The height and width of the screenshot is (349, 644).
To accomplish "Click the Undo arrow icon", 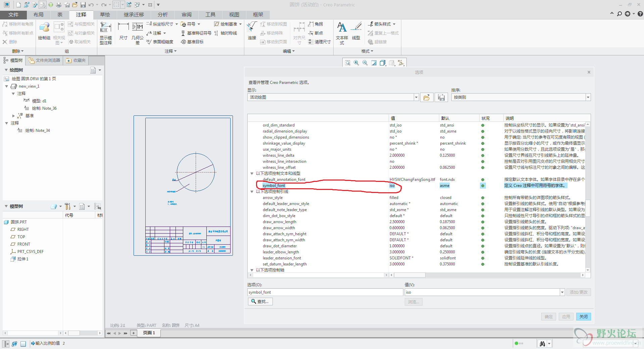I will tap(91, 5).
